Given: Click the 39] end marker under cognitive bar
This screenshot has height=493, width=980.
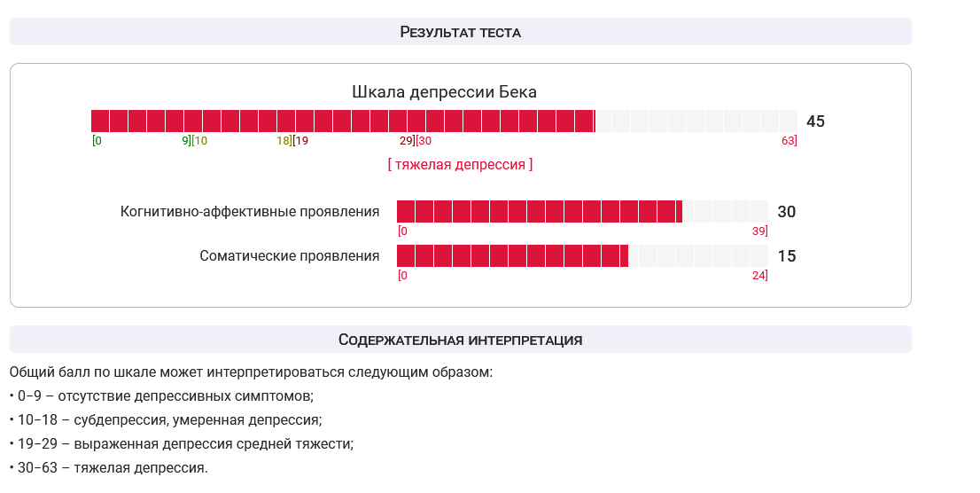Looking at the screenshot, I should (x=759, y=231).
